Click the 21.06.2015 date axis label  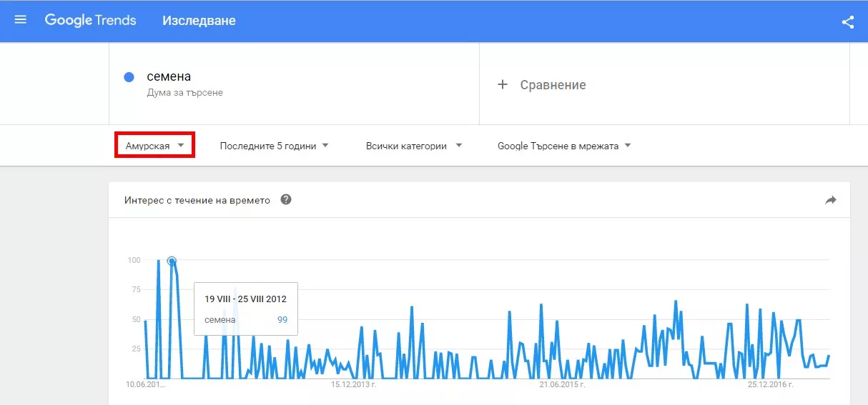[563, 384]
